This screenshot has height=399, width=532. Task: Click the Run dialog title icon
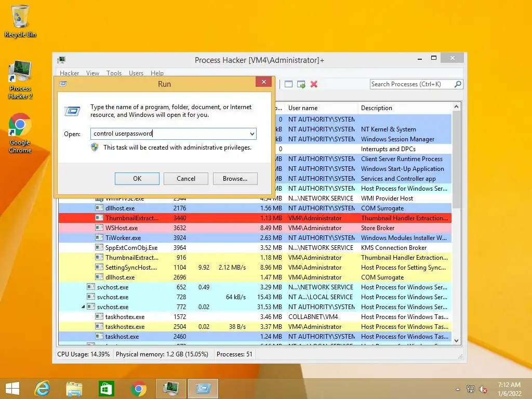point(63,84)
